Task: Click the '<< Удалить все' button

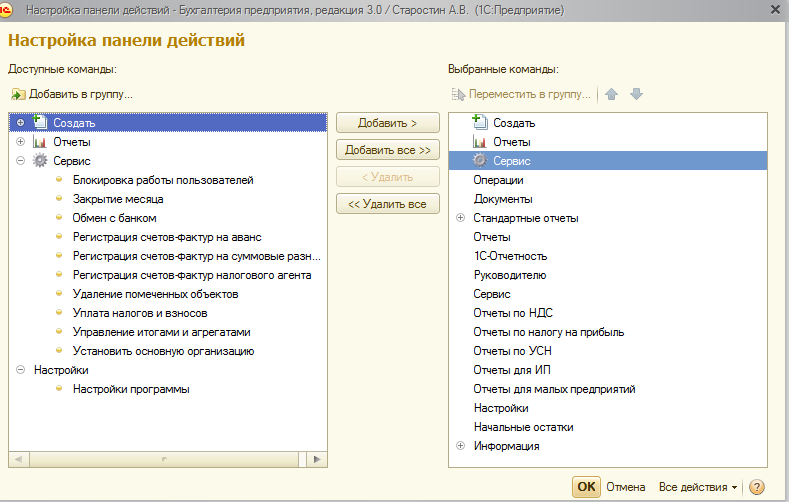Action: pyautogui.click(x=387, y=204)
